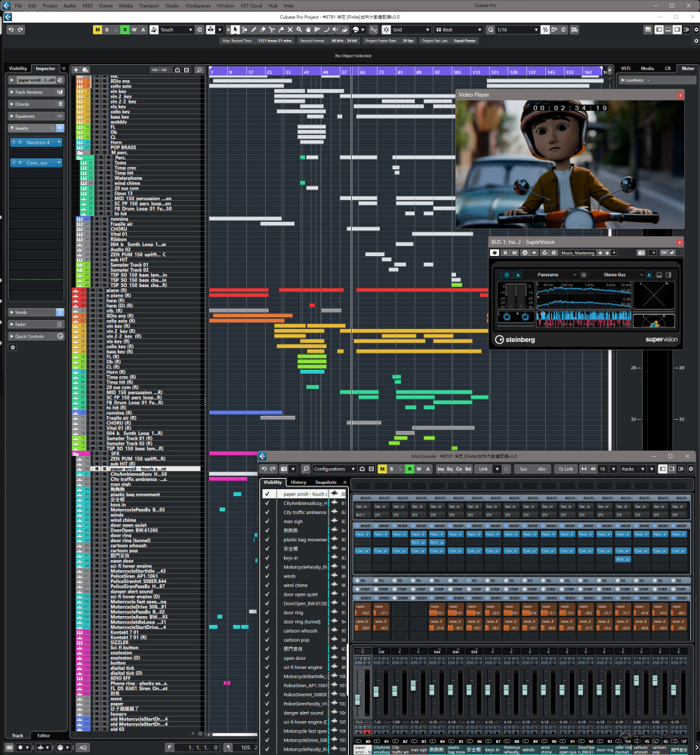
Task: Open the Transport menu
Action: tap(149, 5)
